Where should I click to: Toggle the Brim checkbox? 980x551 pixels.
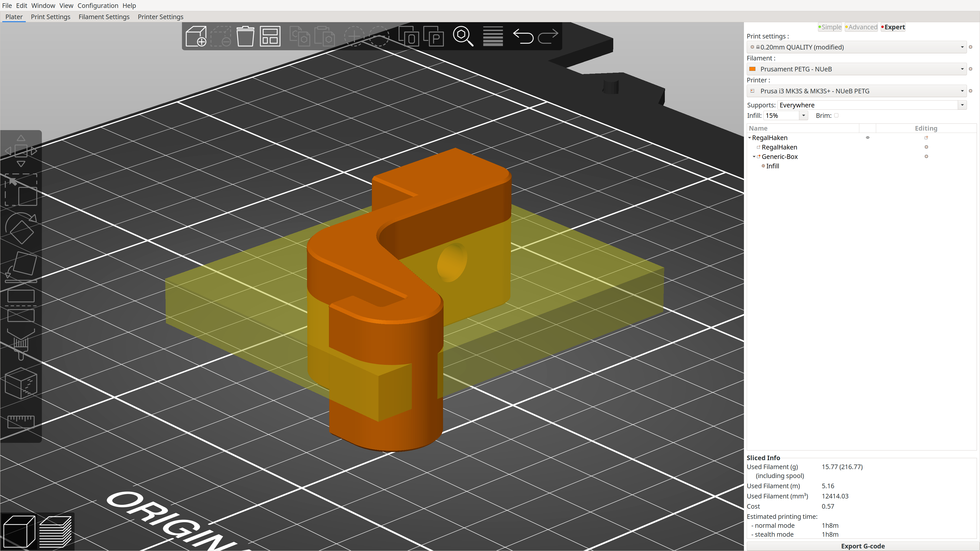(836, 115)
